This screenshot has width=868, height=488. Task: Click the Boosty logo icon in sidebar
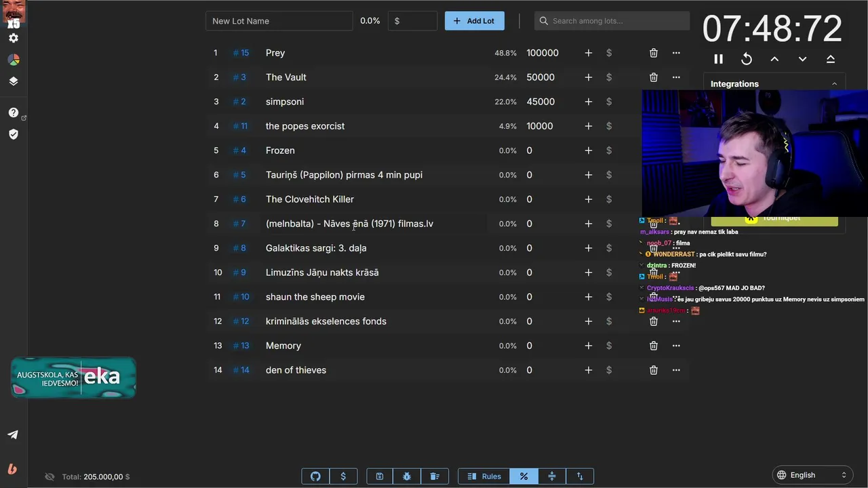[x=13, y=469]
